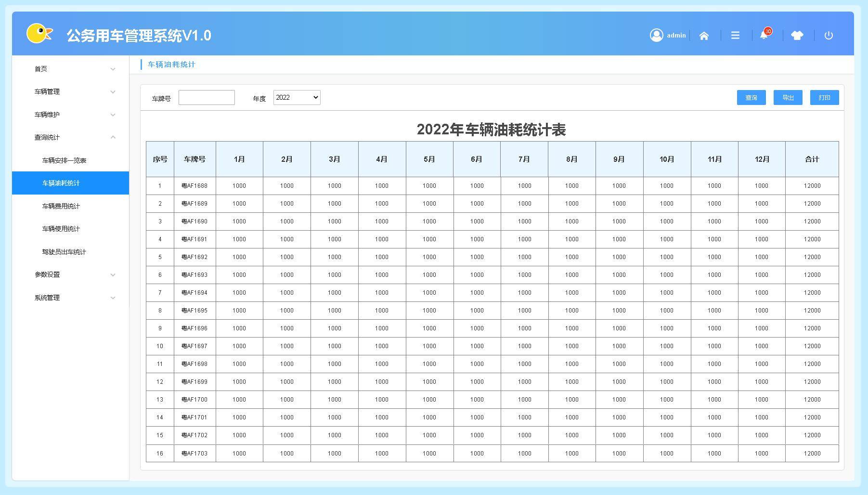This screenshot has width=868, height=495.
Task: Click the power logout icon
Action: click(829, 36)
